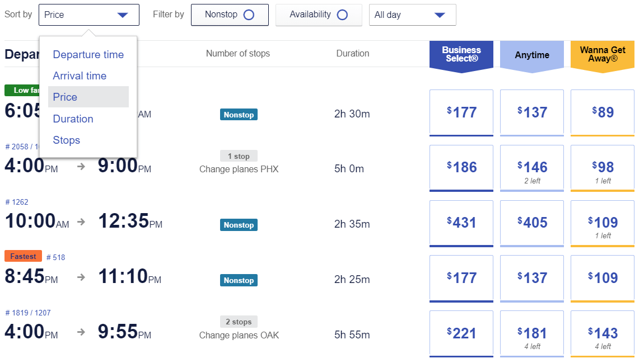Open the All day time dropdown
644x363 pixels.
(x=412, y=15)
